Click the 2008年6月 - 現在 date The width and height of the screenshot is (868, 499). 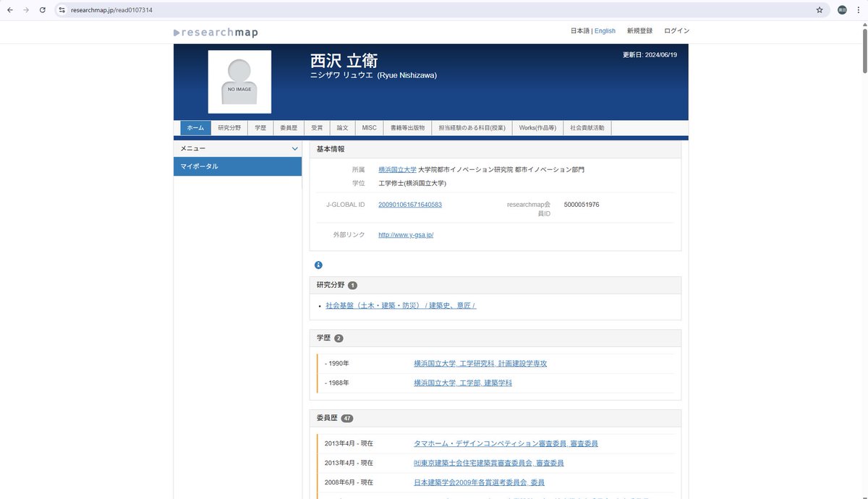click(349, 482)
